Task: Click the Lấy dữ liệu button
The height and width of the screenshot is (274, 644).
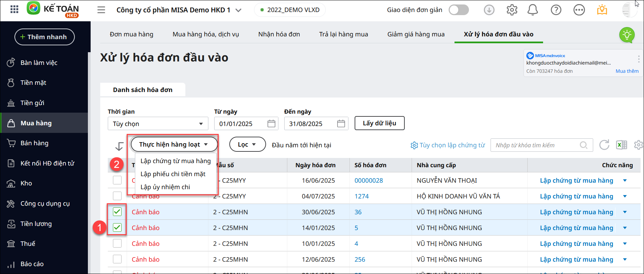Action: [379, 123]
